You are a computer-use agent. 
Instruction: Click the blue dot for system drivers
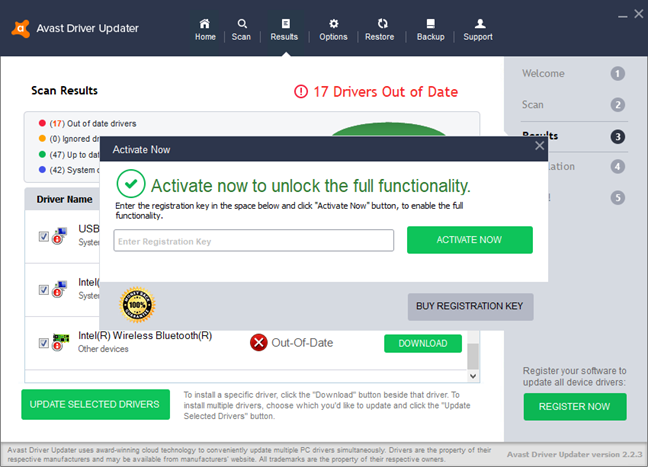(x=42, y=169)
